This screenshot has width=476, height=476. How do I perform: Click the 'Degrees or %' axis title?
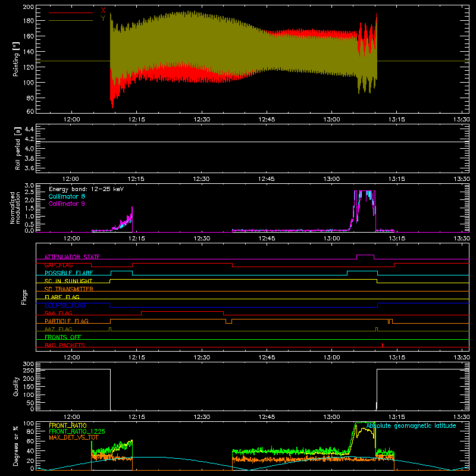[16, 446]
